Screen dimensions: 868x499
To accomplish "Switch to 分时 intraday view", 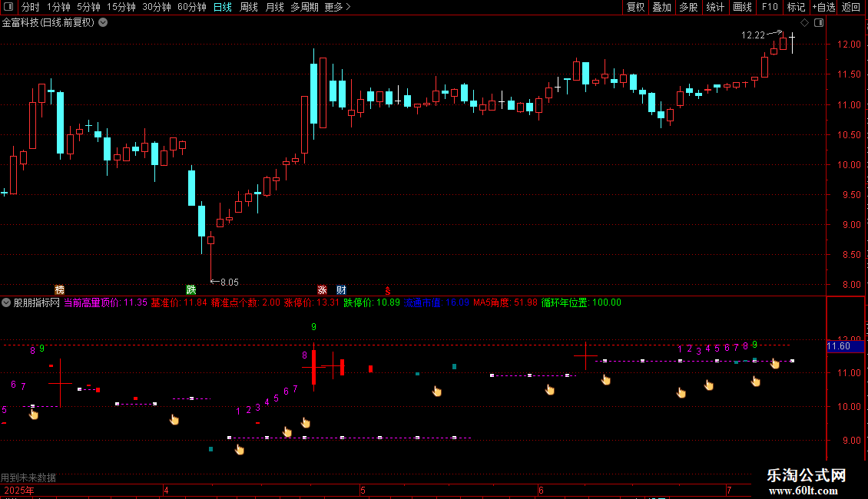I will [x=31, y=7].
